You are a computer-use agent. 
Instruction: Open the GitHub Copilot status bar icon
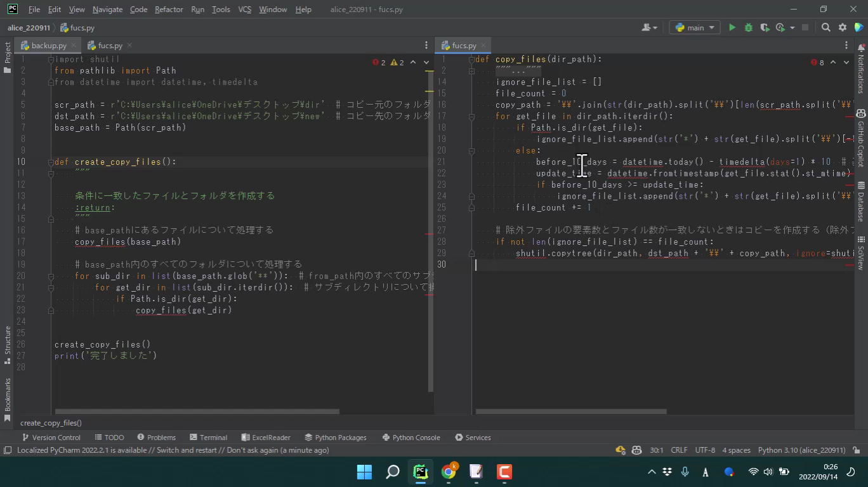(x=636, y=450)
